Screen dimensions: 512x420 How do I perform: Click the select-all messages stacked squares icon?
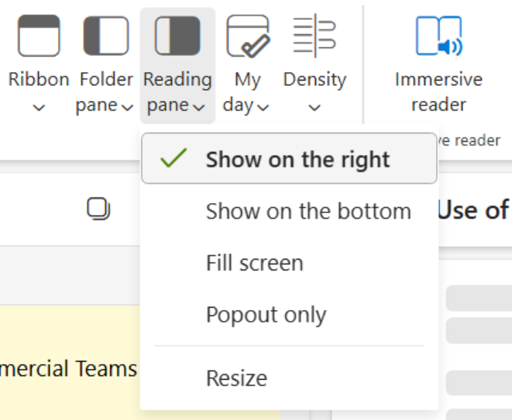pyautogui.click(x=98, y=208)
